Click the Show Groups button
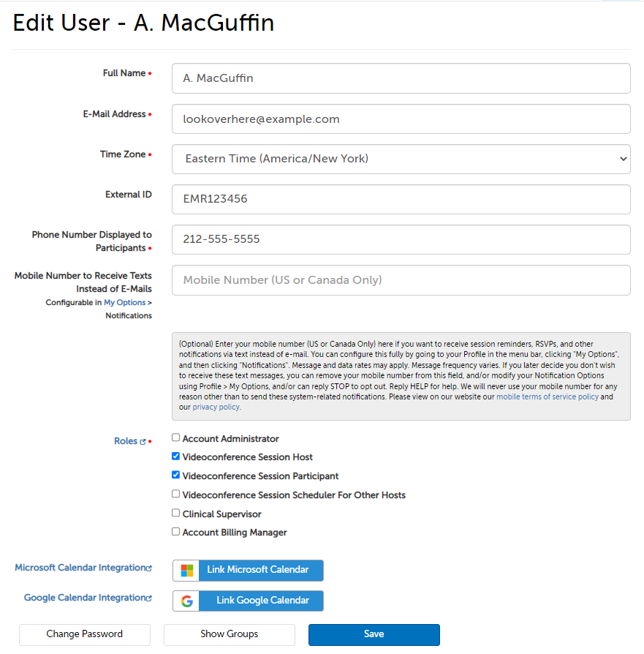Viewport: 644px width, 654px height. pyautogui.click(x=229, y=634)
